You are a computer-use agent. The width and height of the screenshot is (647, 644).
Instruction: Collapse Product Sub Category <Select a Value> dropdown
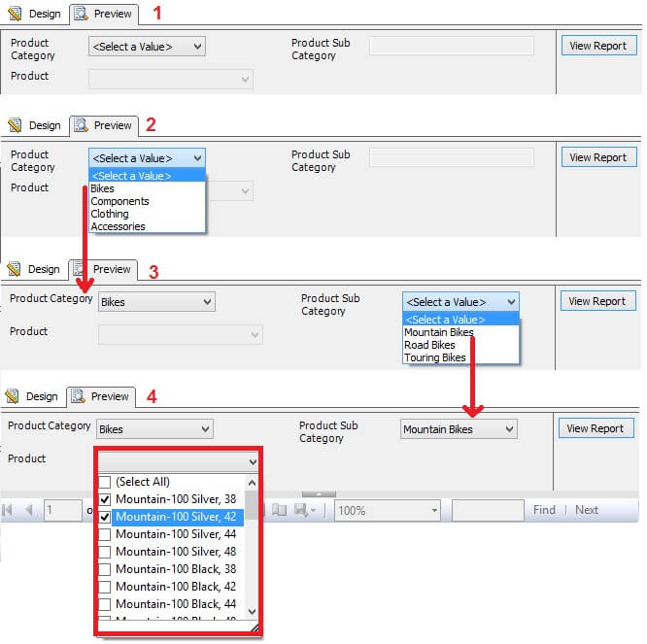pyautogui.click(x=460, y=301)
